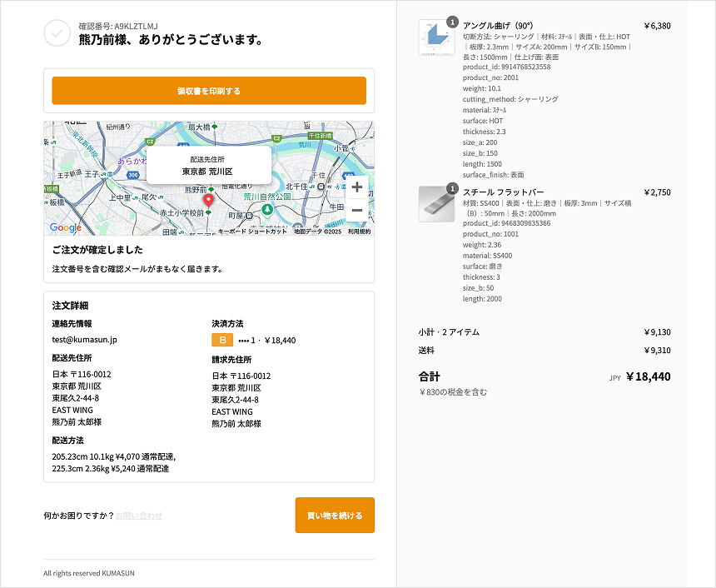Click the アングル曲げ（90°）product title
This screenshot has height=588, width=716.
(x=497, y=26)
